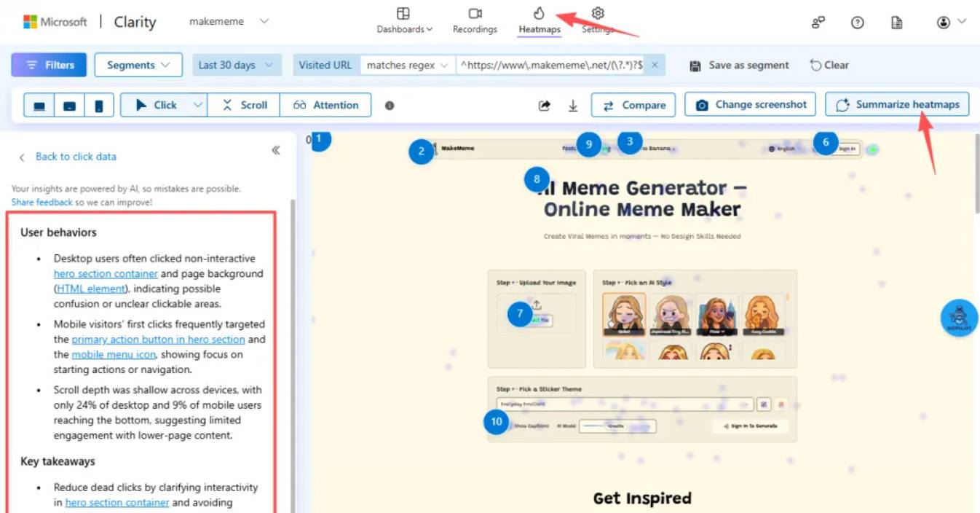Open the user account menu

point(952,23)
